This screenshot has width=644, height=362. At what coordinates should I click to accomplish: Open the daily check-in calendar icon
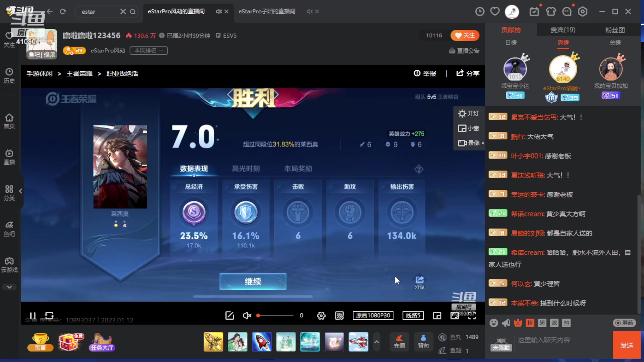(x=534, y=12)
